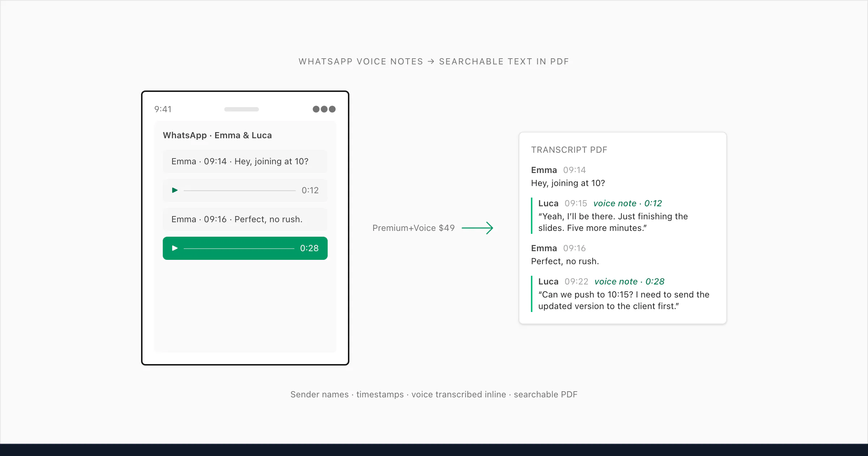Click 'Hey, joining at 10?' in transcript PDF
Image resolution: width=868 pixels, height=456 pixels.
click(x=568, y=183)
